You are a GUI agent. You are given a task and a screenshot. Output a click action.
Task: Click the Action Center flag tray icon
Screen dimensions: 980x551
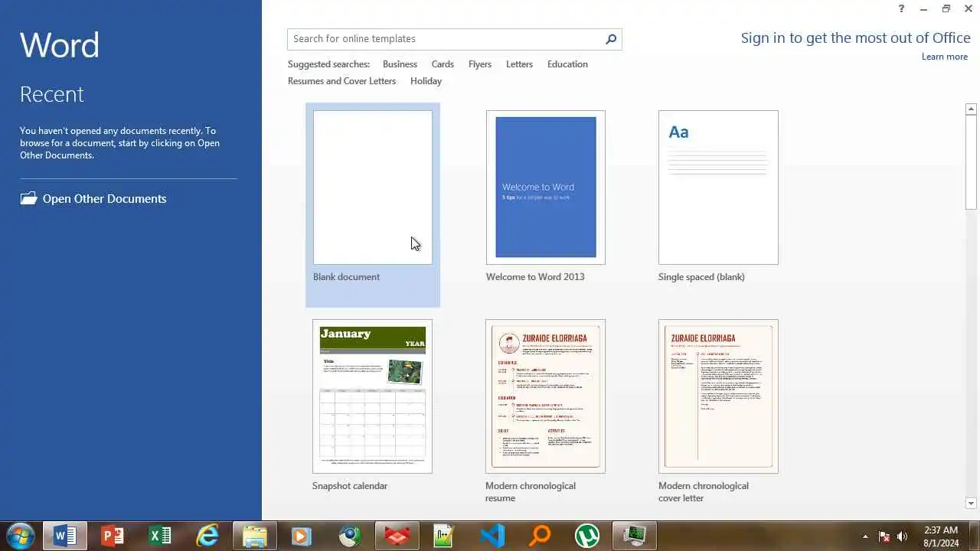coord(884,536)
